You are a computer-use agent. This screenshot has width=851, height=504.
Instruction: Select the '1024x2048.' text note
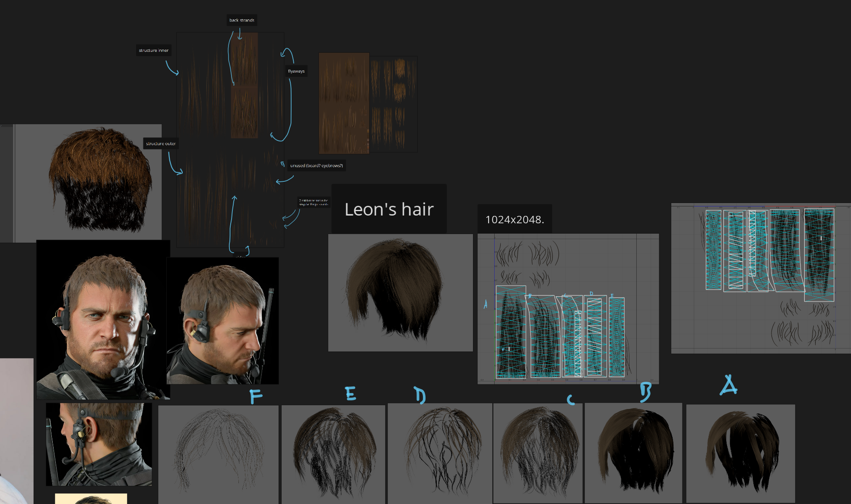point(514,220)
